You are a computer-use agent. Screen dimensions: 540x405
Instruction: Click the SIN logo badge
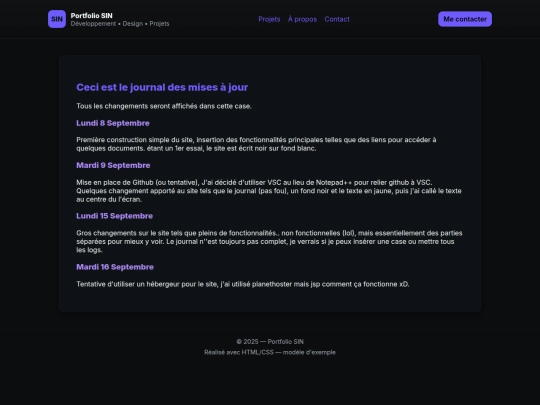tap(57, 19)
